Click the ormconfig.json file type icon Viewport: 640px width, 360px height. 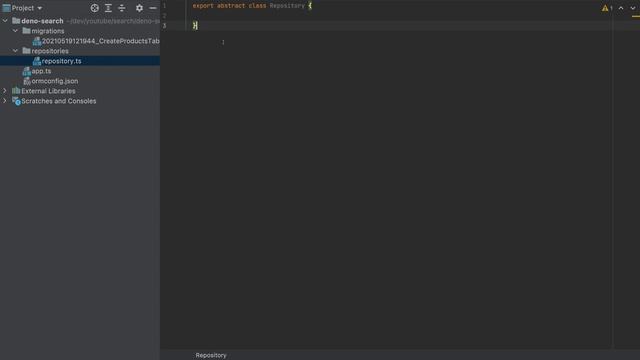coord(27,81)
